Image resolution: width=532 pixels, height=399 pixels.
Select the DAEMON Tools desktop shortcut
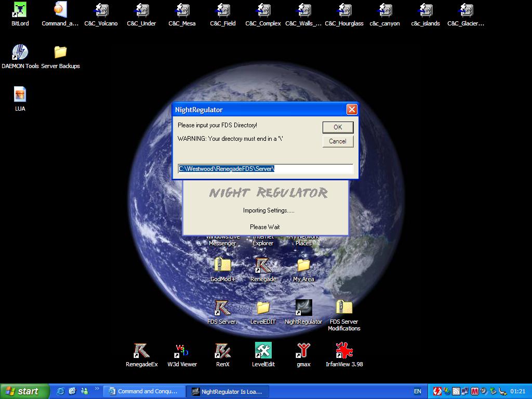click(x=20, y=52)
